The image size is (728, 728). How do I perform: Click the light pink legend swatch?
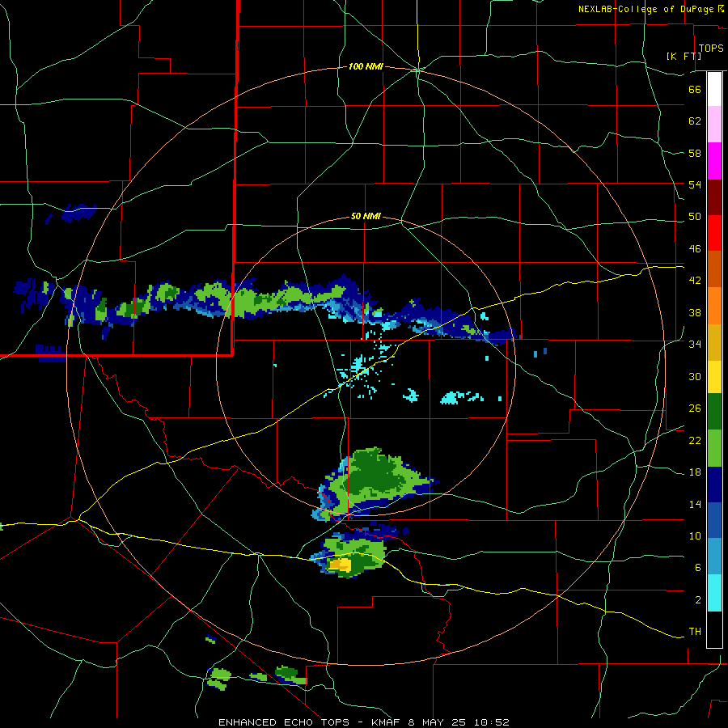coord(714,124)
